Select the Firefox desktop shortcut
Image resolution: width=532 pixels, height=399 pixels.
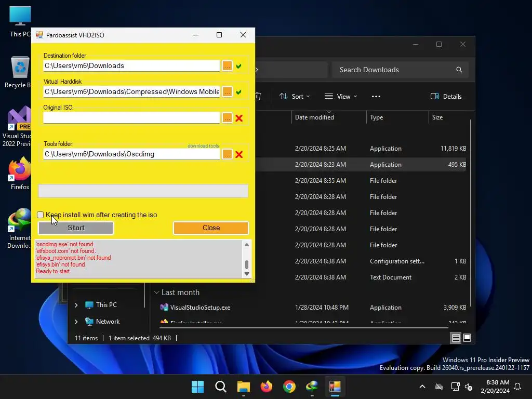(19, 173)
